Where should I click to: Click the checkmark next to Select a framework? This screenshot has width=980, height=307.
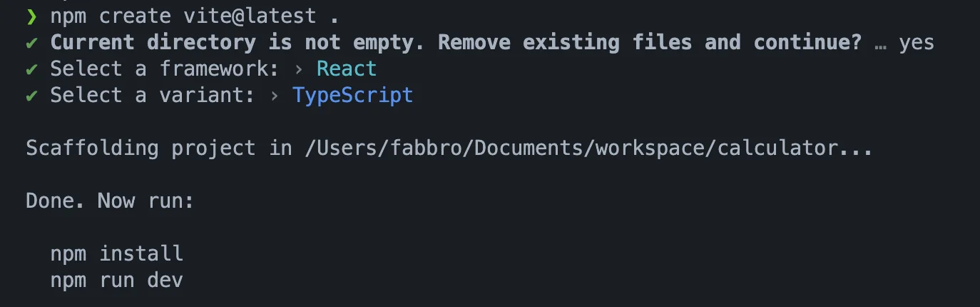click(x=31, y=69)
